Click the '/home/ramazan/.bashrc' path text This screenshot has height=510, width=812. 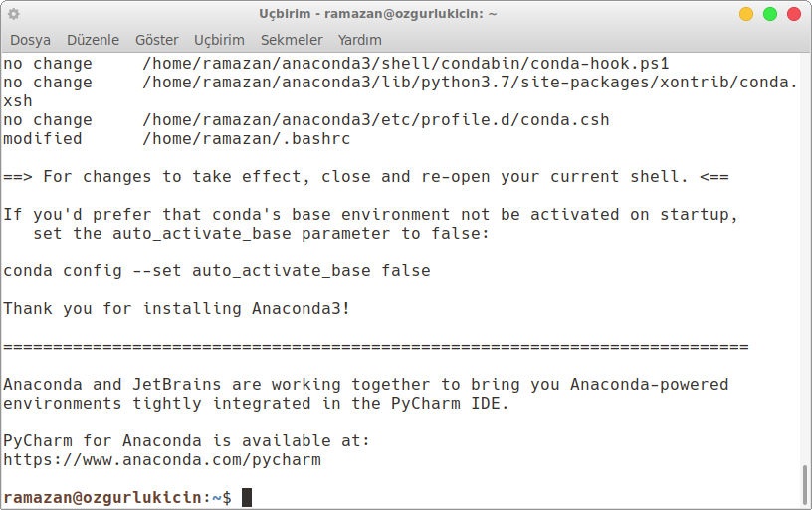[x=247, y=138]
